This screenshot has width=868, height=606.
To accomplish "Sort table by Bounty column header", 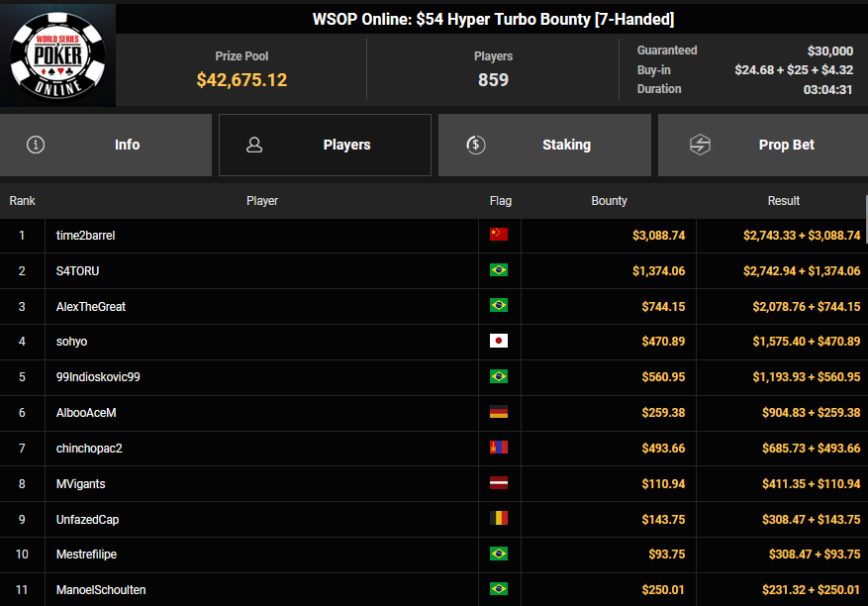I will pos(609,201).
